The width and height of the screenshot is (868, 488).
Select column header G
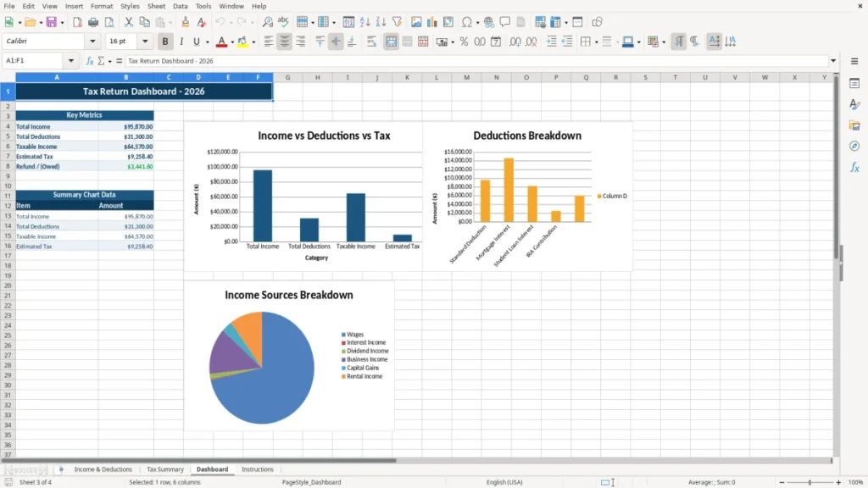288,77
